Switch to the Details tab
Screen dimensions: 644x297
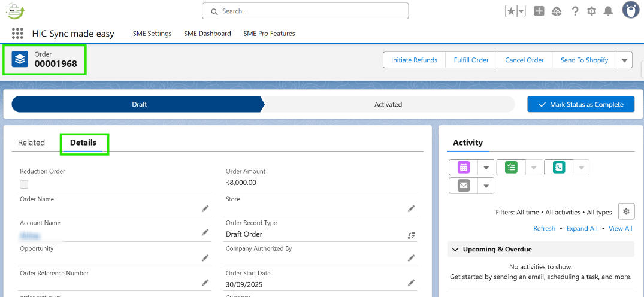pos(83,143)
